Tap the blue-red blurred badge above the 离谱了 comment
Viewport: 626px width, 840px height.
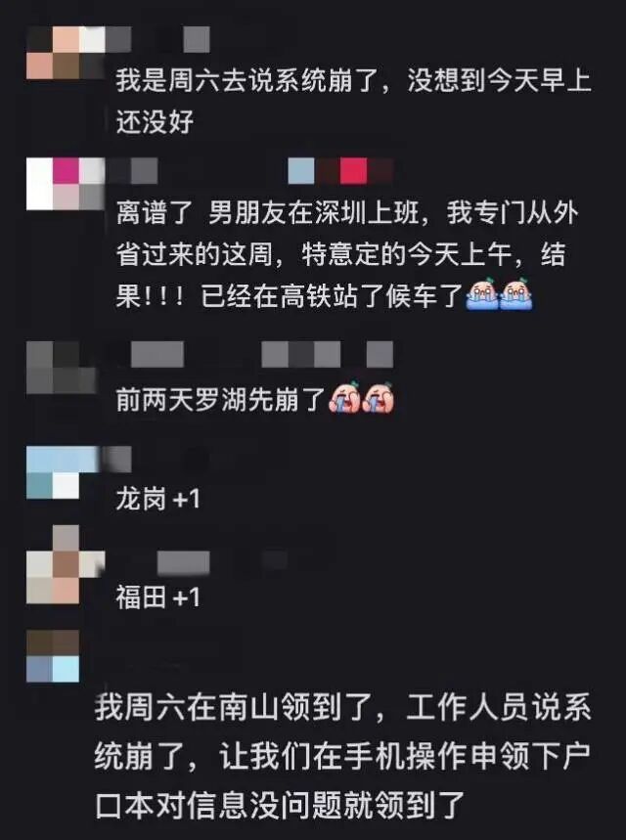(x=341, y=170)
